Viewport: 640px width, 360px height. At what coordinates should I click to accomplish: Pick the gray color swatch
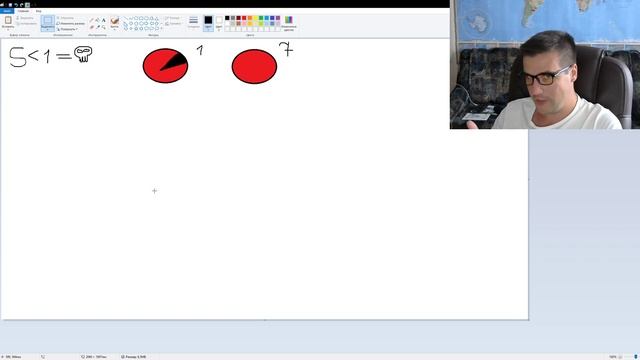tap(233, 18)
